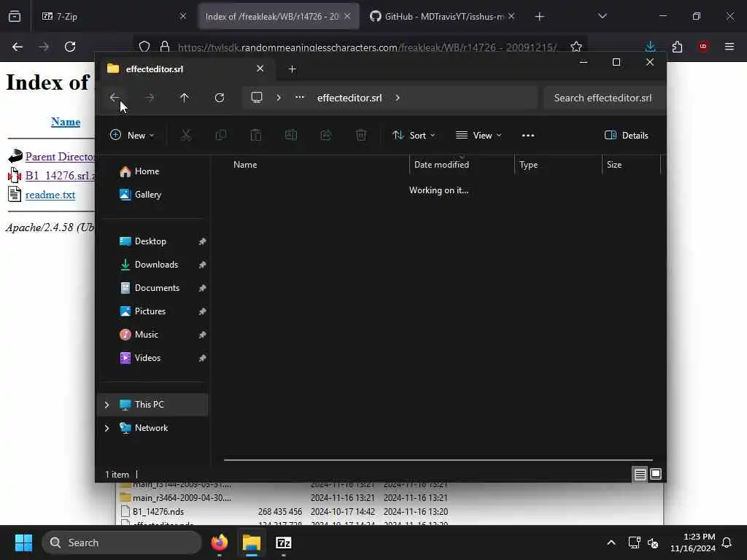Click the pin icon next to Downloads

[202, 265]
